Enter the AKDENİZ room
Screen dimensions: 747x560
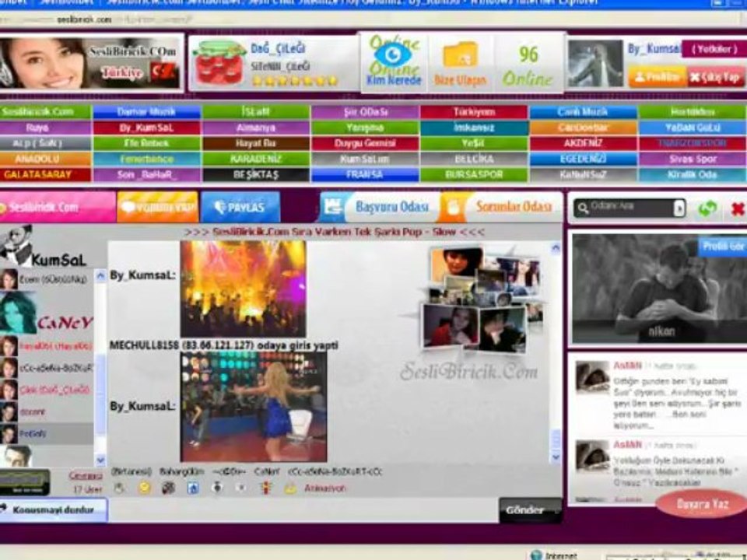583,143
